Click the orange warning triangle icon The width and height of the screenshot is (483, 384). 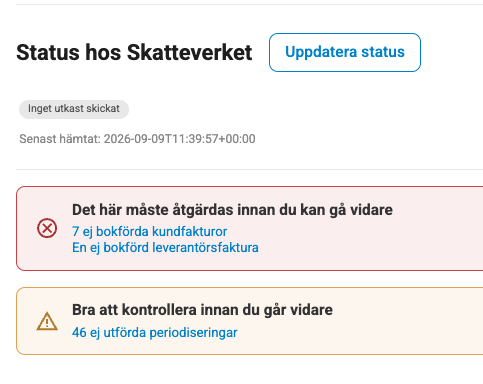click(47, 321)
